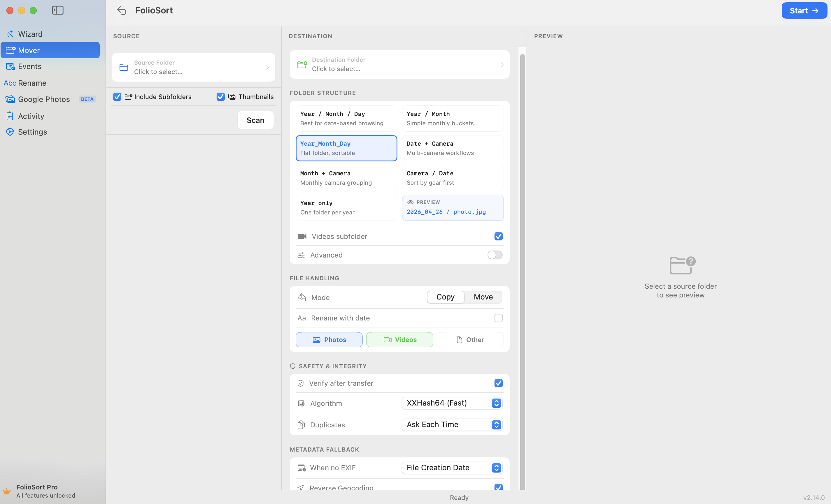Click the Abc Rename icon
This screenshot has height=504, width=831.
click(x=10, y=83)
